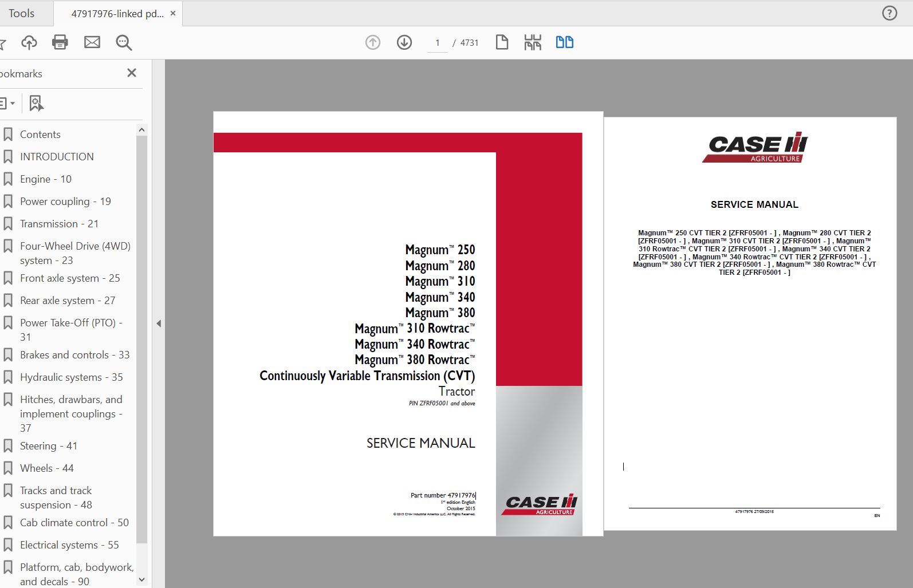913x588 pixels.
Task: Close the Bookmarks panel
Action: 132,73
